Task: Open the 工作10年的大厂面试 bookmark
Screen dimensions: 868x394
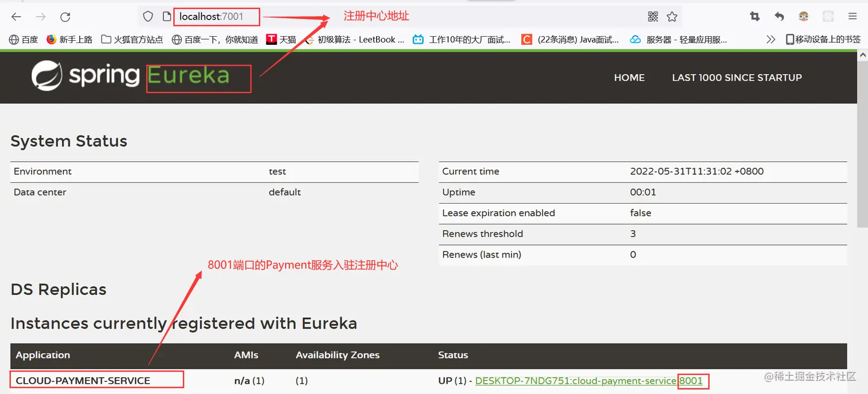Action: (462, 40)
